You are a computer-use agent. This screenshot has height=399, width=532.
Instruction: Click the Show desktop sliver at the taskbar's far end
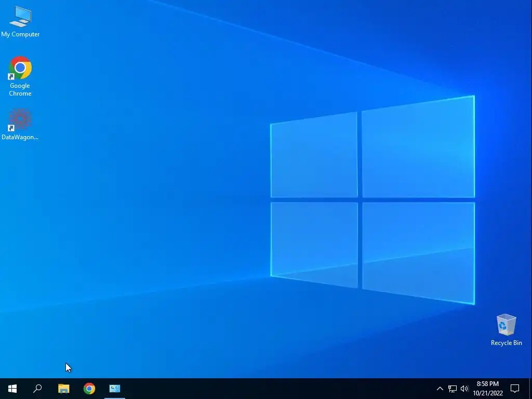tap(530, 389)
